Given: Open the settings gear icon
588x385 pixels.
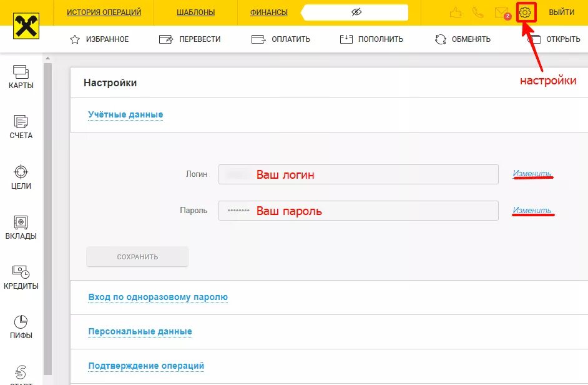Looking at the screenshot, I should coord(525,12).
